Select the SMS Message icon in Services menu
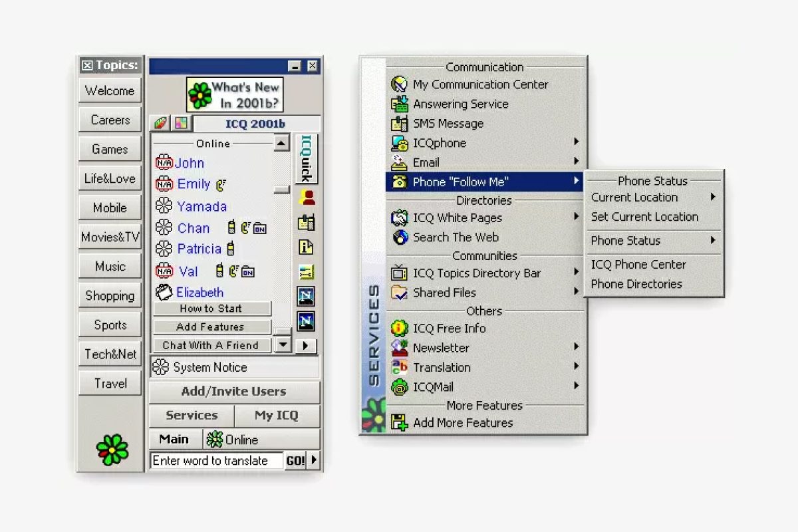 pyautogui.click(x=400, y=123)
